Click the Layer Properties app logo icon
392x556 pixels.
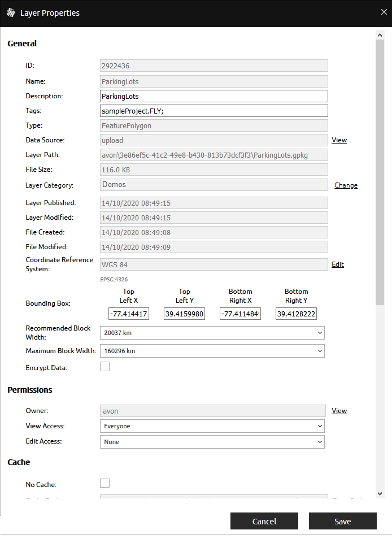click(11, 13)
